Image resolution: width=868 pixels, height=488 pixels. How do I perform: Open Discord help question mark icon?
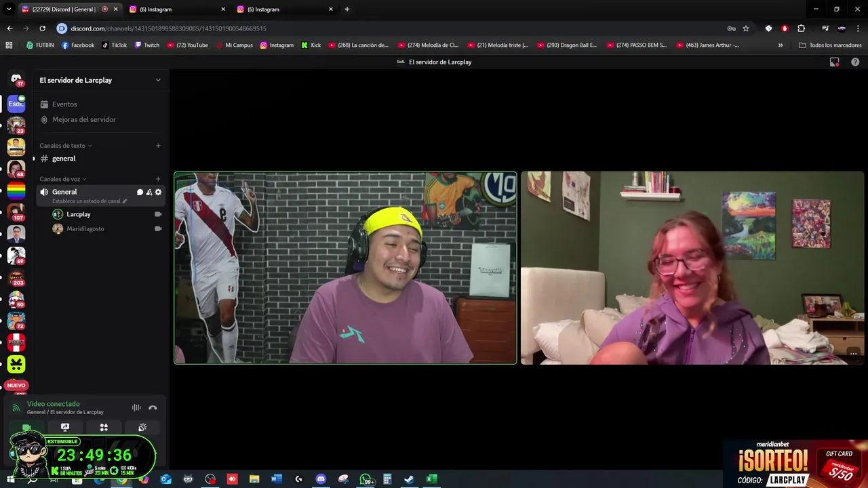pos(855,62)
